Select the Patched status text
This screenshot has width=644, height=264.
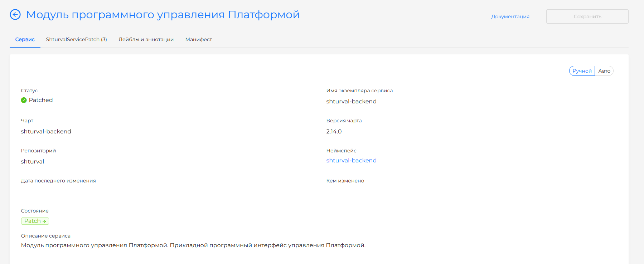41,100
